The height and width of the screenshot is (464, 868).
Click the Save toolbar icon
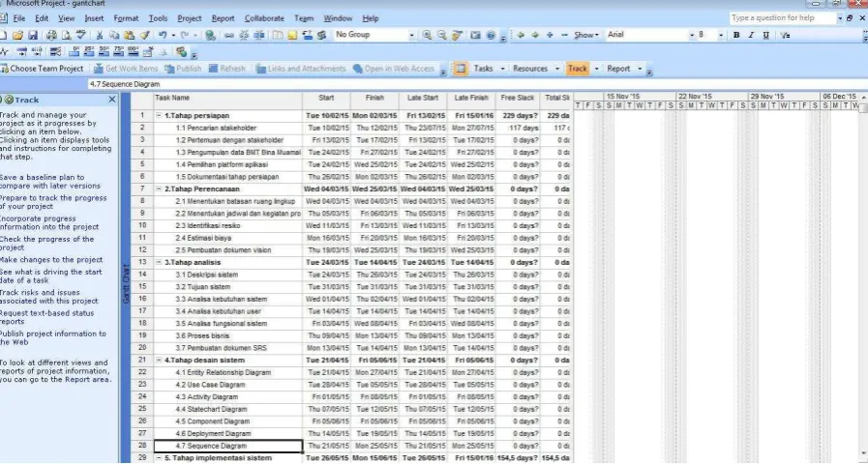tap(33, 36)
